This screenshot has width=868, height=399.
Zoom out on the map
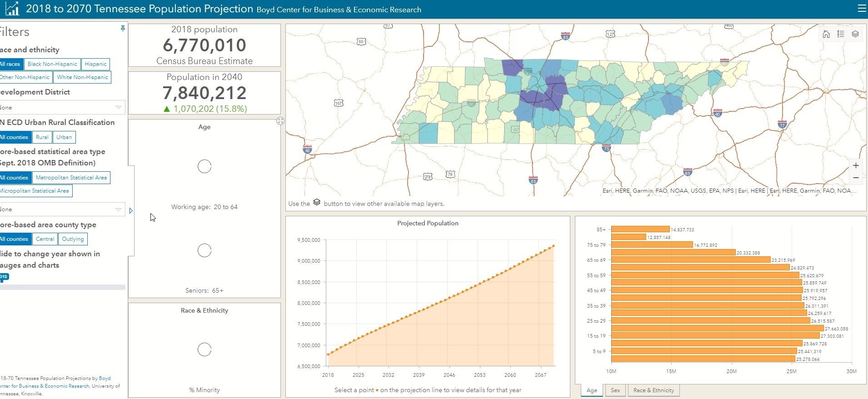pos(856,178)
